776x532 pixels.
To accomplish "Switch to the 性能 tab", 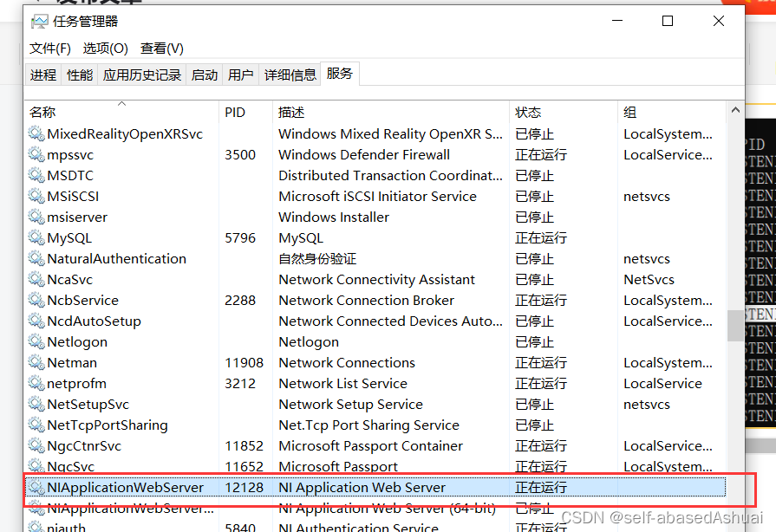I will [80, 75].
